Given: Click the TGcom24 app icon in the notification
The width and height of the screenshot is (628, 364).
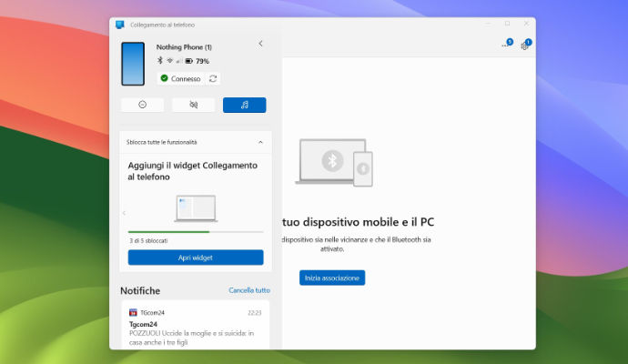Looking at the screenshot, I should (133, 312).
